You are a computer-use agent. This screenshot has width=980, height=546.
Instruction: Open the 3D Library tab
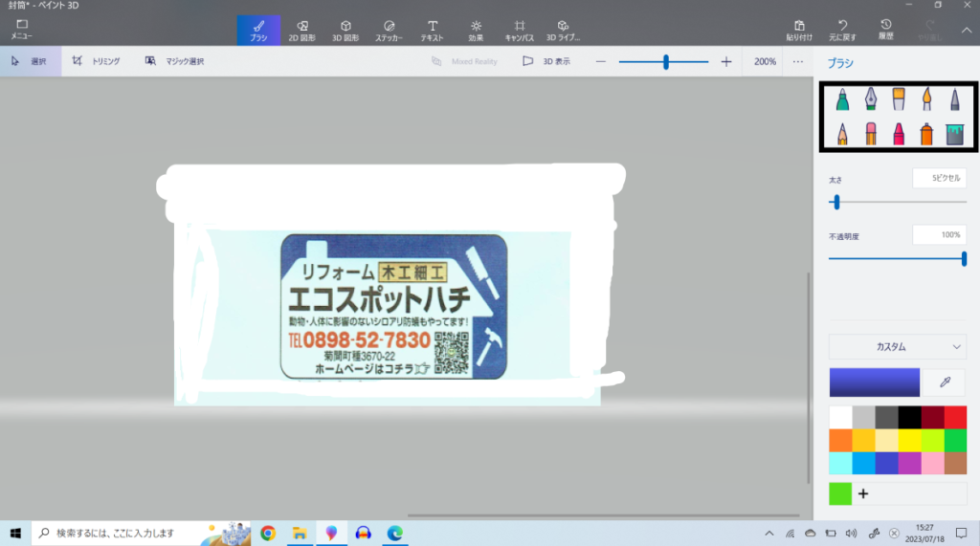tap(563, 30)
